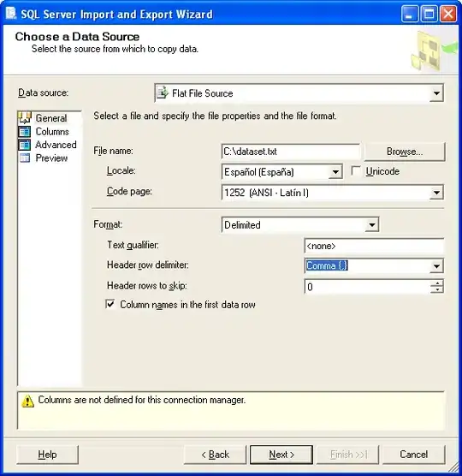Click the Comma {,} delimiter value
The image size is (462, 476).
327,266
